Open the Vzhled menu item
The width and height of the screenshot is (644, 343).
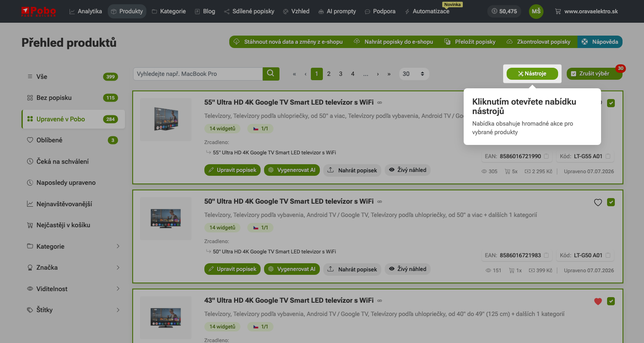click(296, 11)
